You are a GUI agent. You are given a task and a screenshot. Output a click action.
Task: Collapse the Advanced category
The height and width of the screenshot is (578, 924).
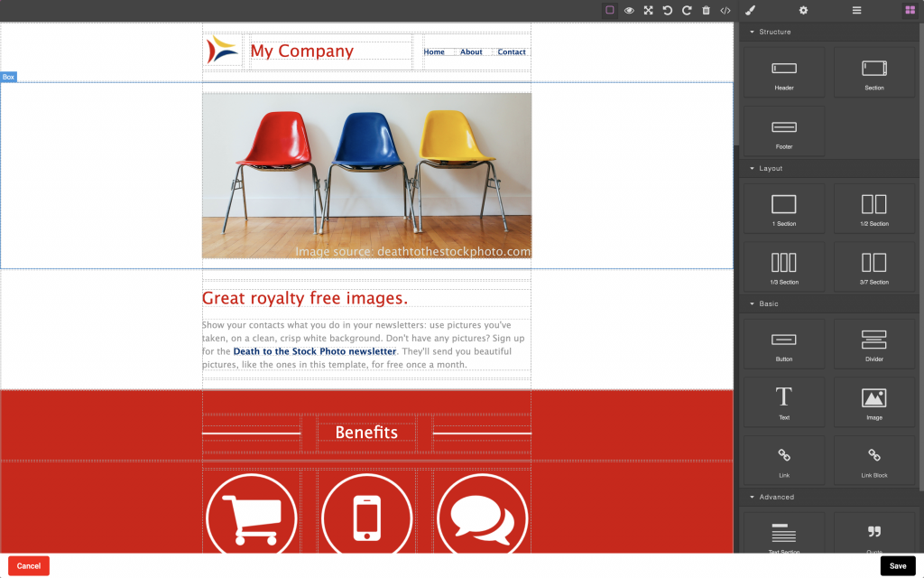tap(828, 498)
